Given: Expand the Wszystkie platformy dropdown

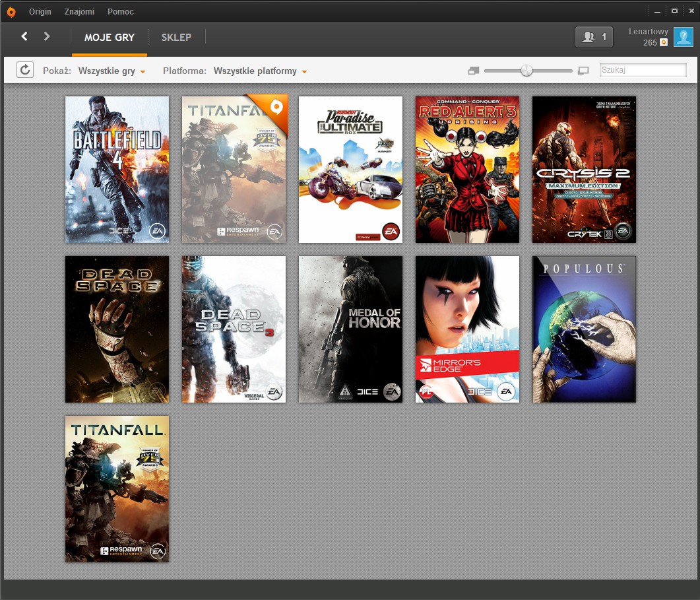Looking at the screenshot, I should pyautogui.click(x=260, y=71).
